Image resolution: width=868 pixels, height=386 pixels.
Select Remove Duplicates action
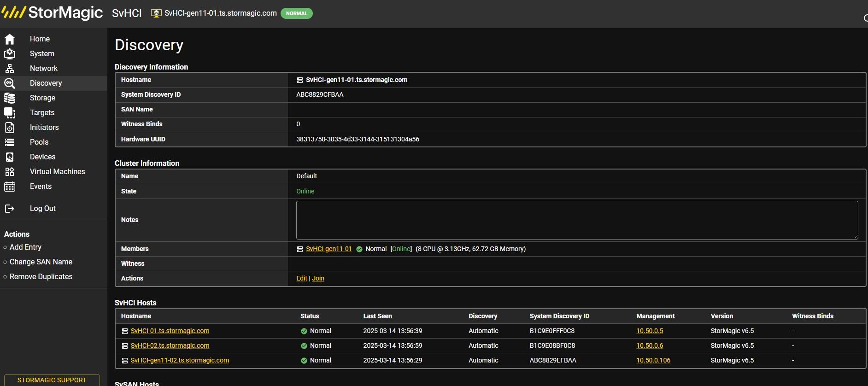click(41, 277)
